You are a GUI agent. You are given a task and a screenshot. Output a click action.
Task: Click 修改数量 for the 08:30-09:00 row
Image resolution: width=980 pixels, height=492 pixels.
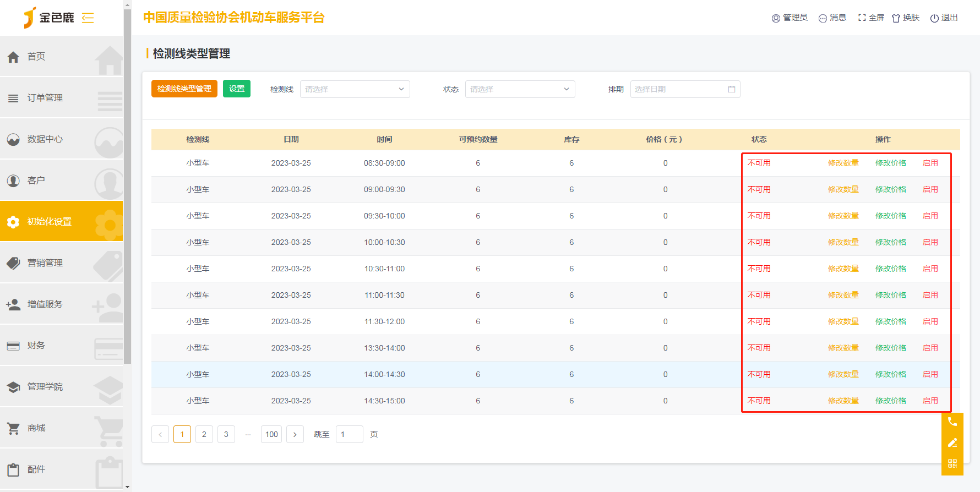point(843,163)
